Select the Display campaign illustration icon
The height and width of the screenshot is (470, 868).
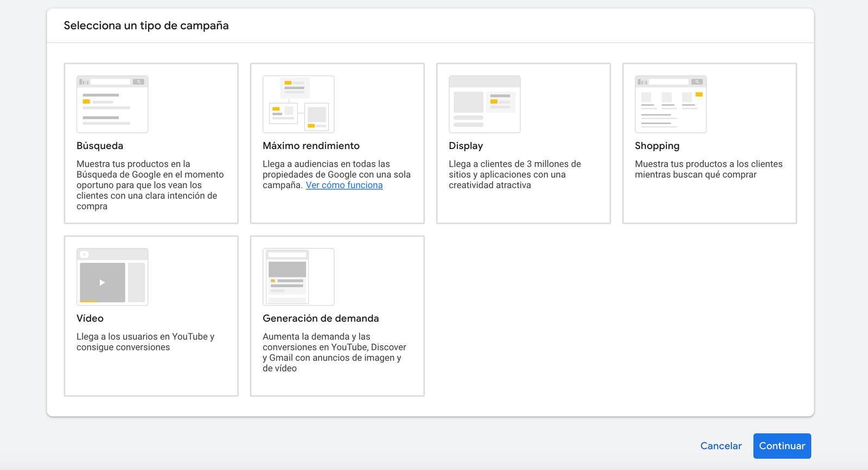[484, 104]
